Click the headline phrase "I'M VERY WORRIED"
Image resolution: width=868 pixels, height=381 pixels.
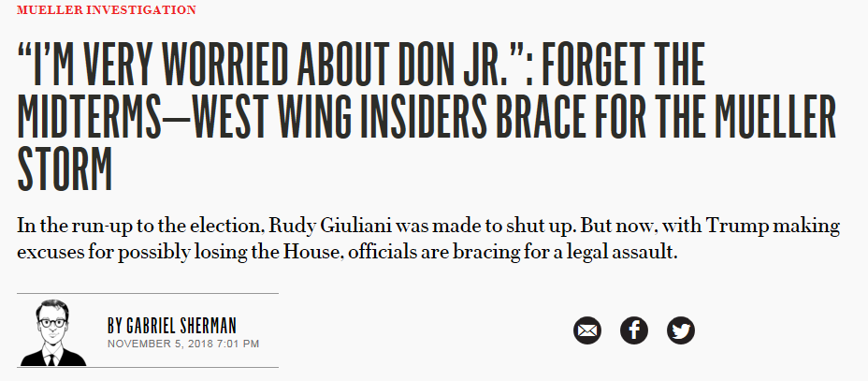point(152,65)
